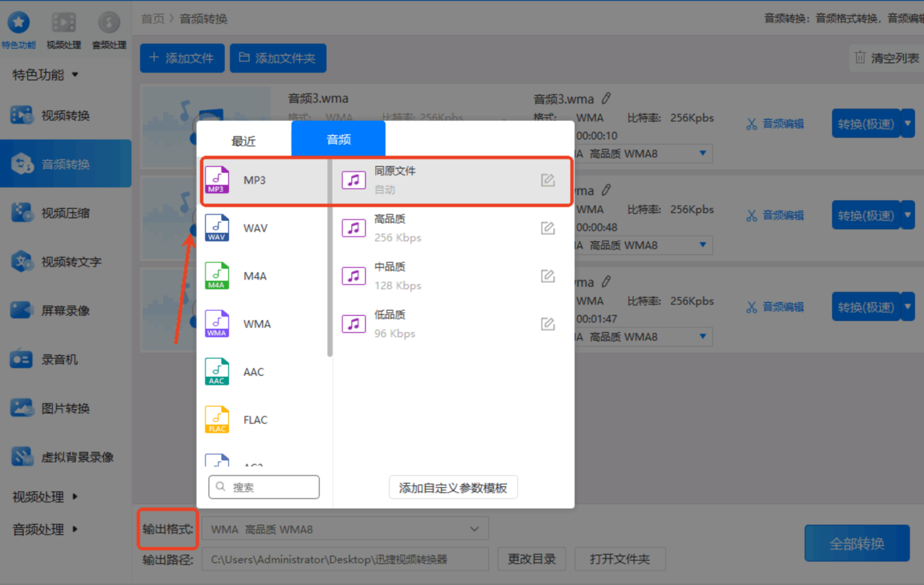Expand the 视频处理 sidebar section
The height and width of the screenshot is (585, 924).
[46, 497]
